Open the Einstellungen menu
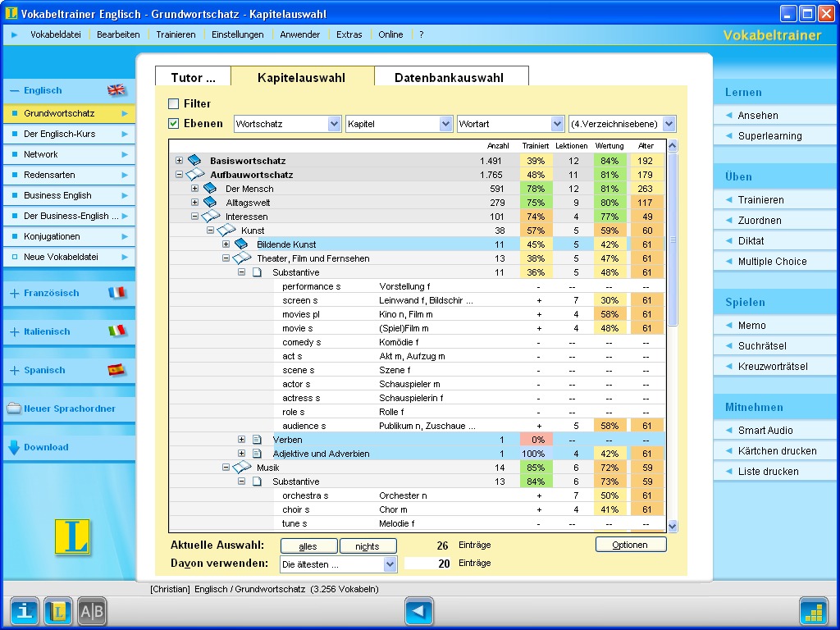 point(238,34)
